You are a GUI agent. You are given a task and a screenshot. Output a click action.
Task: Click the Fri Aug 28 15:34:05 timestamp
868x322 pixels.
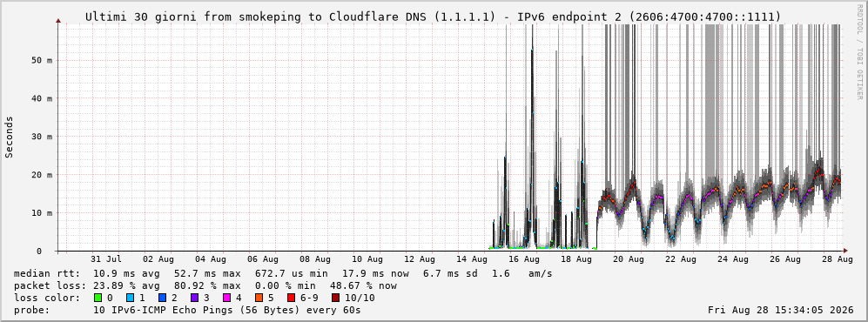pyautogui.click(x=781, y=310)
